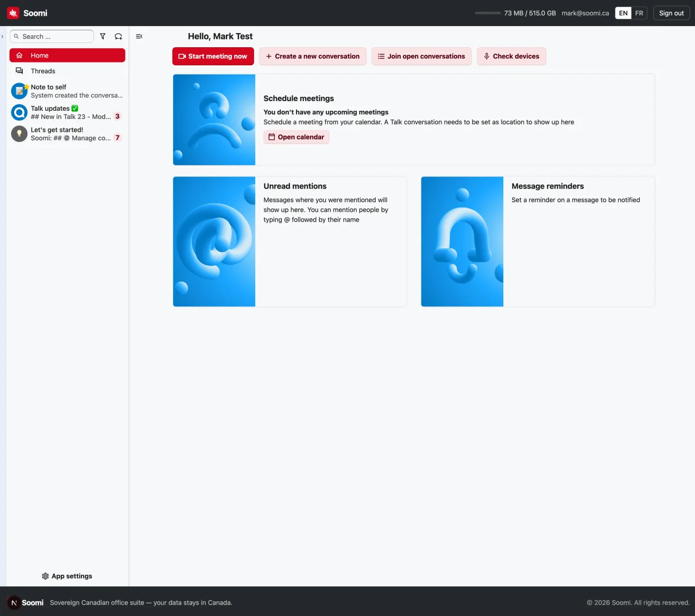Click the Hello, Mark Test heading

point(220,36)
